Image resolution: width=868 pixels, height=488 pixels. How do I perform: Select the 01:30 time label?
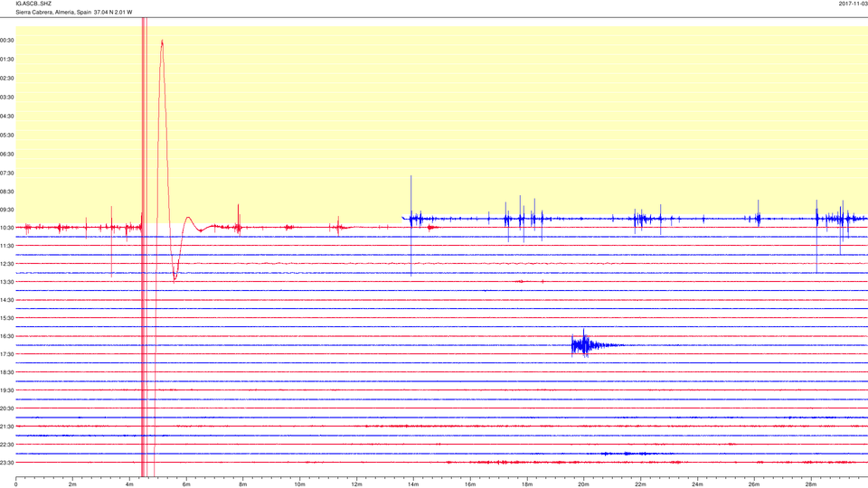[7, 60]
